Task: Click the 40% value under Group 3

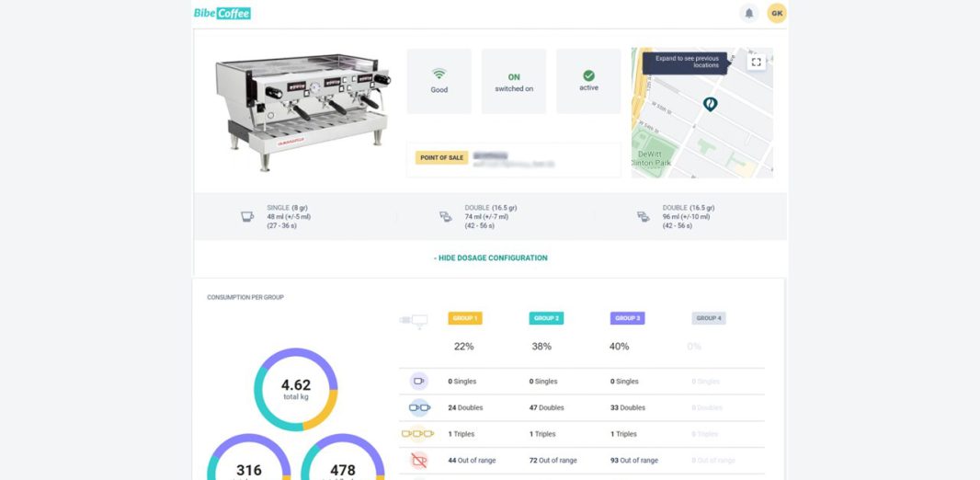Action: 619,347
